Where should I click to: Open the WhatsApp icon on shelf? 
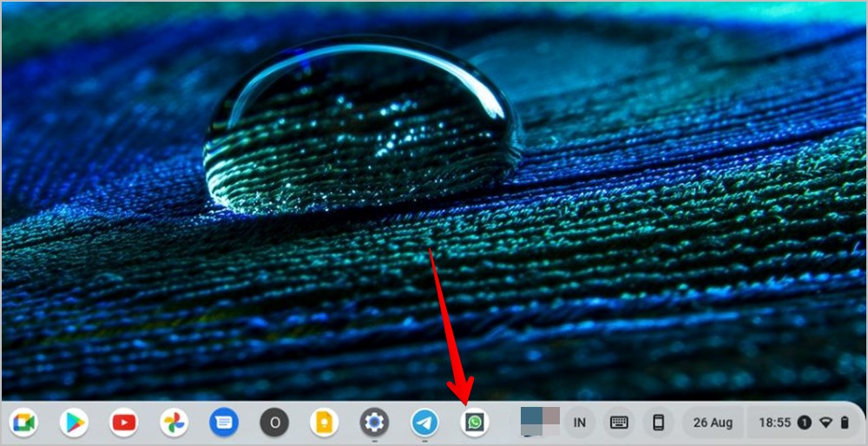click(x=475, y=423)
